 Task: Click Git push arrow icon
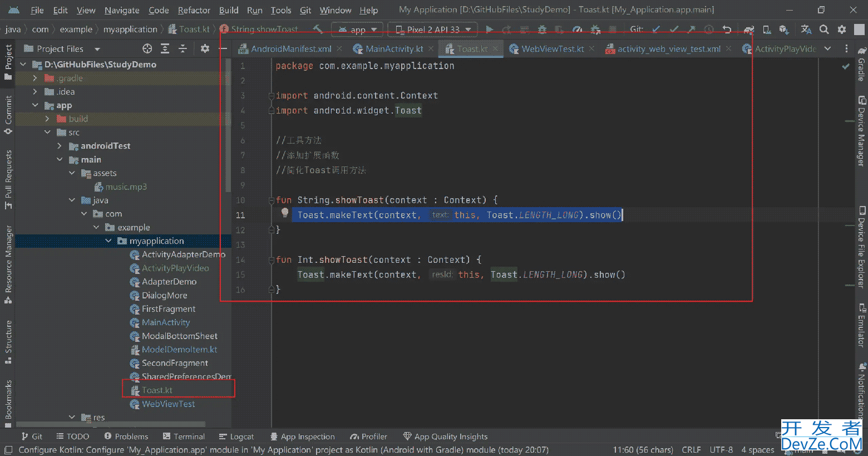[691, 30]
